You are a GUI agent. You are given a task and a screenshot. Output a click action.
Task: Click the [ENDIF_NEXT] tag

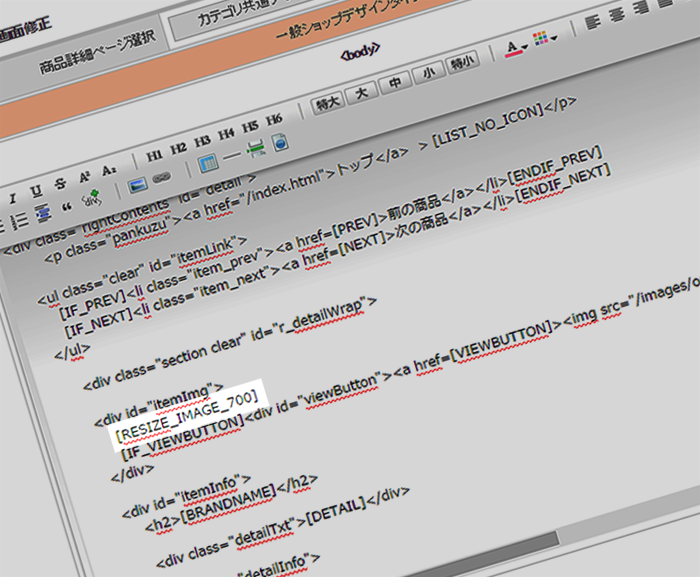(562, 184)
